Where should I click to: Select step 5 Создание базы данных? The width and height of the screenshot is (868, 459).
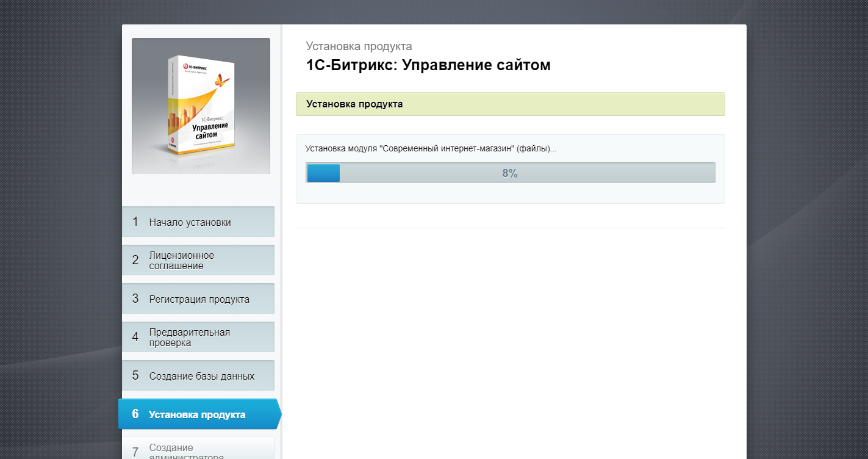point(198,375)
